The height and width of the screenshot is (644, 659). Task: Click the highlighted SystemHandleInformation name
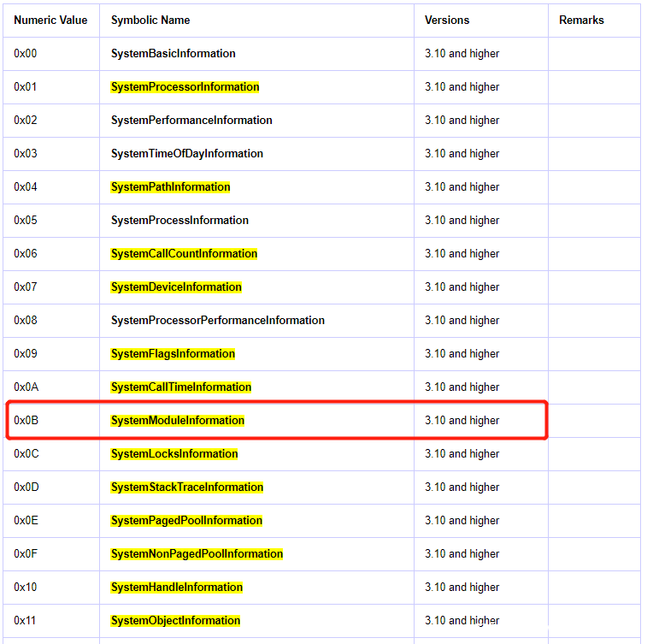point(176,587)
